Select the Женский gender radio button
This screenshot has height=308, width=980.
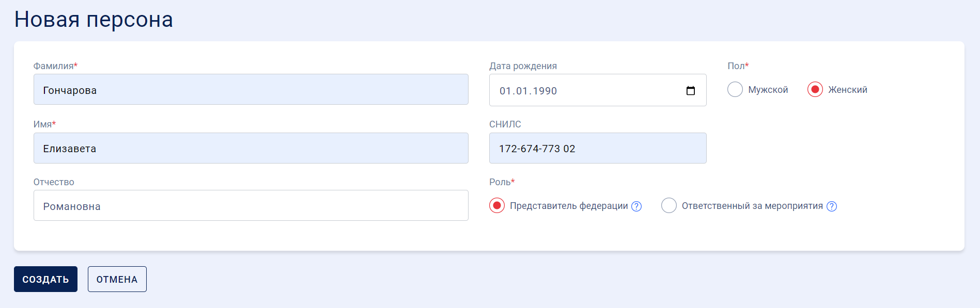pyautogui.click(x=815, y=89)
